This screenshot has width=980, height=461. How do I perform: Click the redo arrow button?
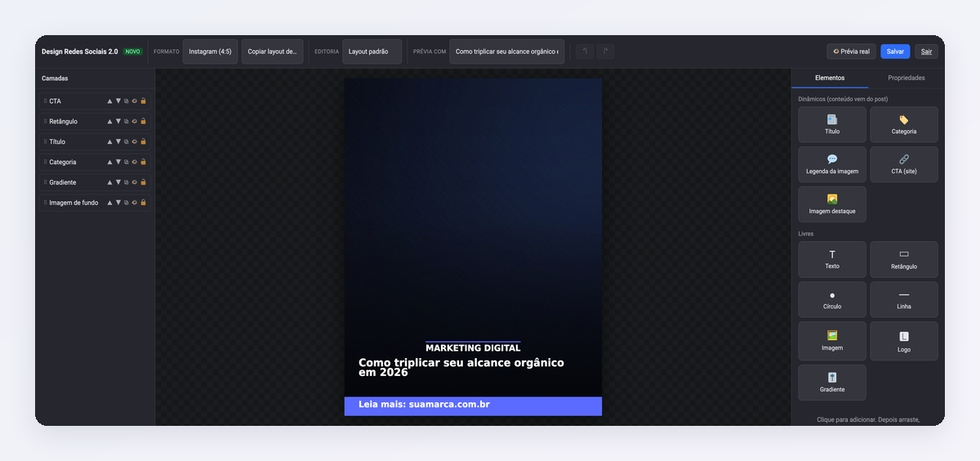click(x=605, y=51)
